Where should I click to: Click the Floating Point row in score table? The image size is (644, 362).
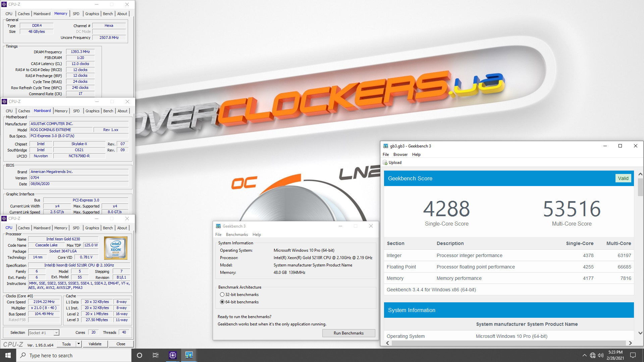(x=509, y=267)
